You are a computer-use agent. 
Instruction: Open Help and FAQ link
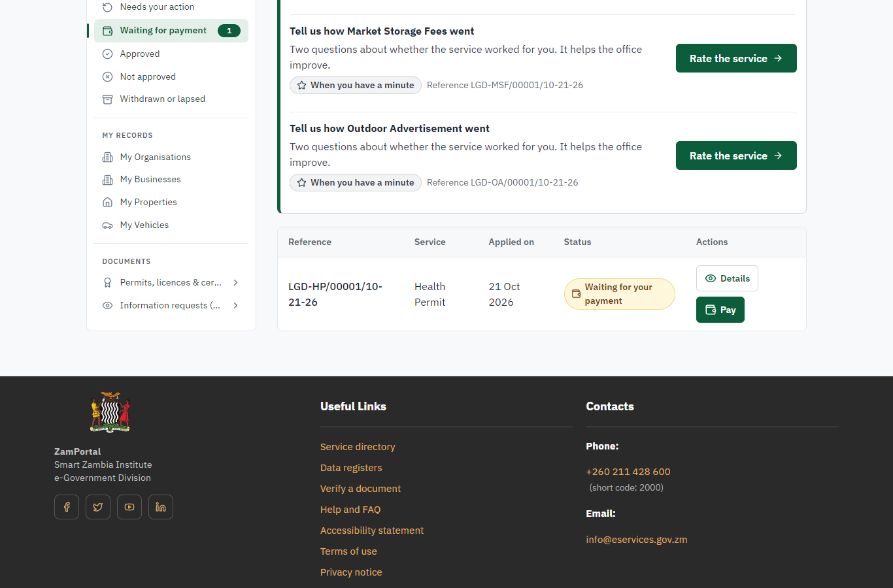pyautogui.click(x=350, y=510)
